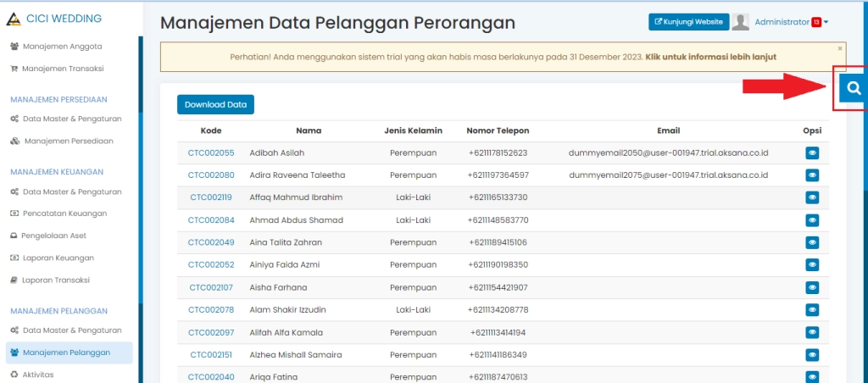The height and width of the screenshot is (383, 868).
Task: Open customer code CTC002151
Action: (x=211, y=355)
